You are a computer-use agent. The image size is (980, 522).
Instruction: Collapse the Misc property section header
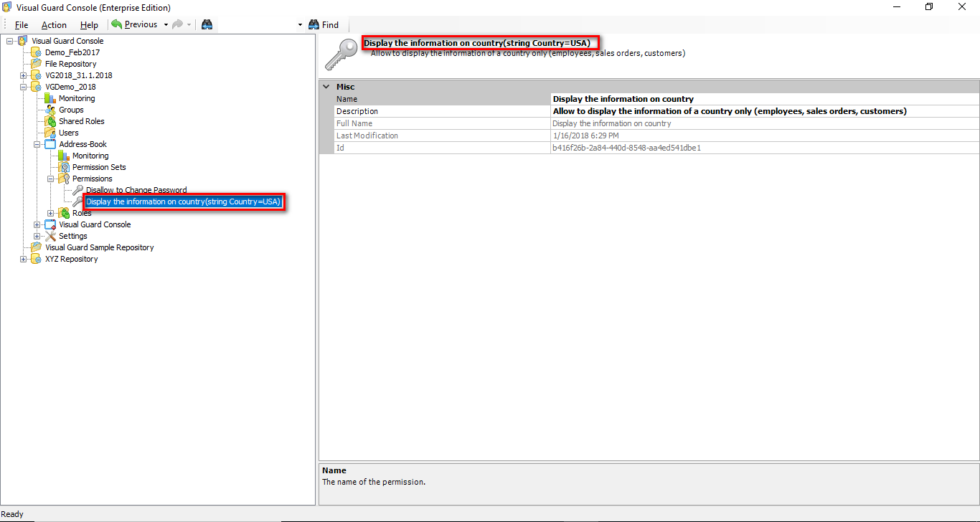327,86
